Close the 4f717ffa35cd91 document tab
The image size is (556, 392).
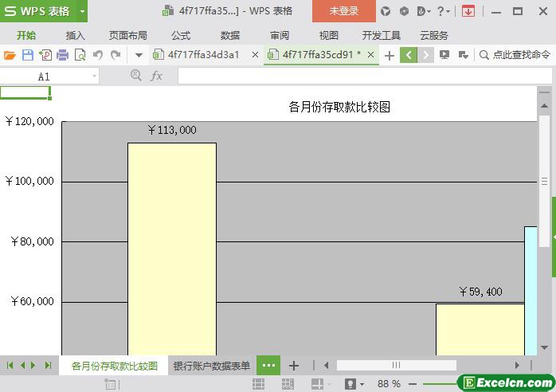(370, 55)
